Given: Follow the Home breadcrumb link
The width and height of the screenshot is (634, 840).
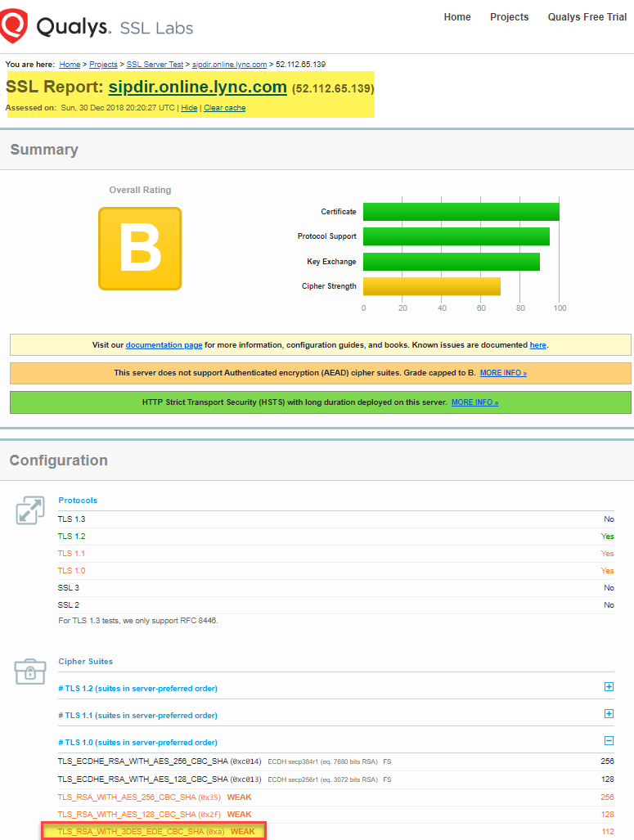Looking at the screenshot, I should click(x=70, y=65).
